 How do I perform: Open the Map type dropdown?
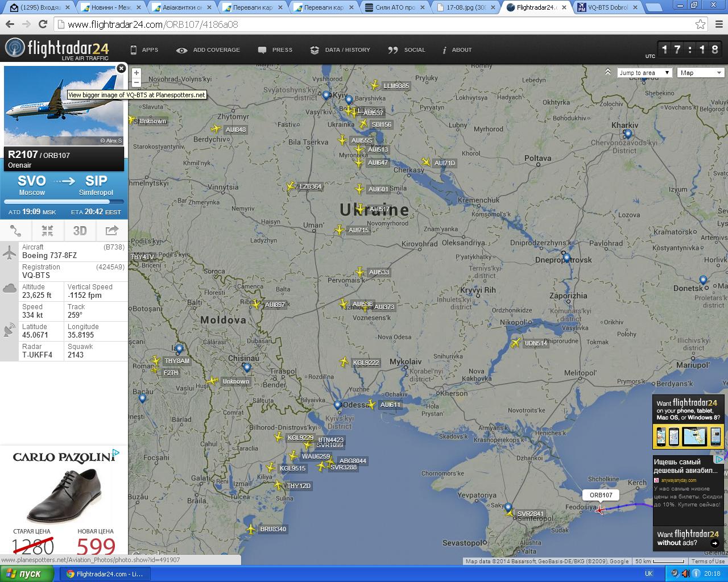(x=701, y=73)
